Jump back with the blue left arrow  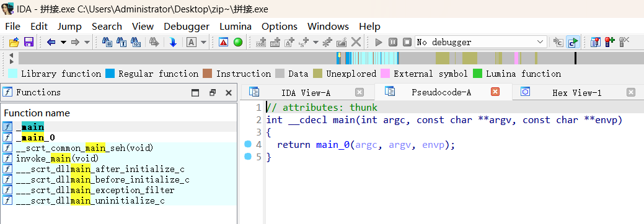(x=51, y=42)
